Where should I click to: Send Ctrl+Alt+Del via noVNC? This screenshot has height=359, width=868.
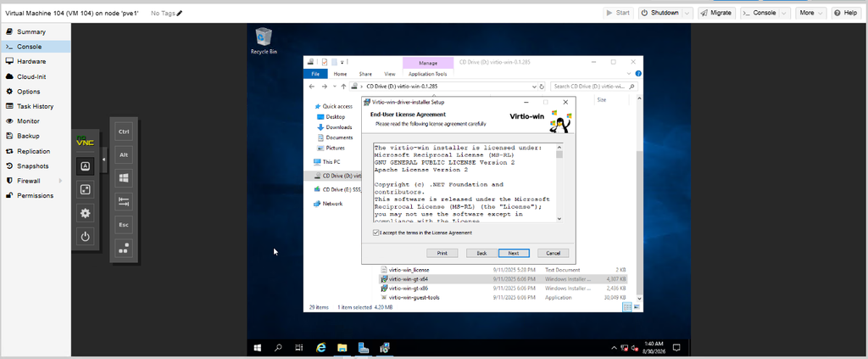click(x=124, y=249)
